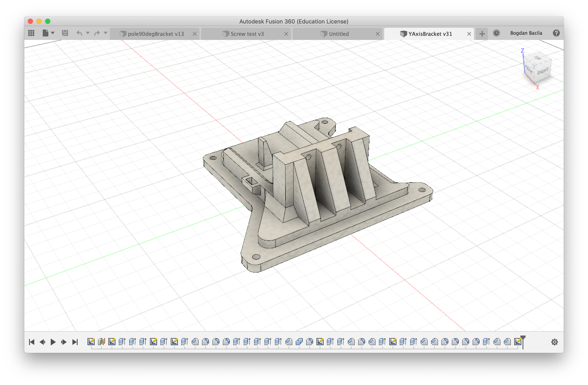
Task: Click the RIGHT face of the ViewCube
Action: tap(542, 71)
